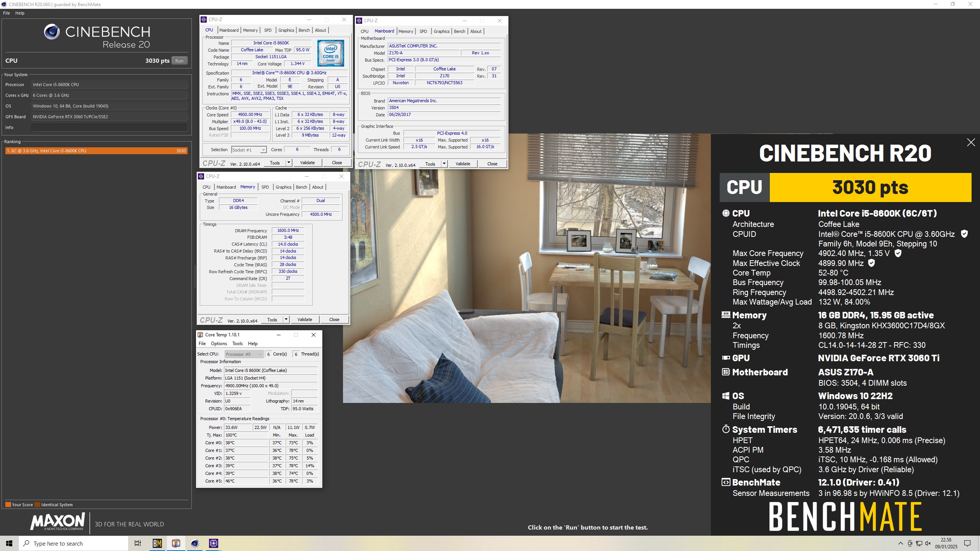
Task: Click Max Core Frequency verified shield
Action: 898,253
